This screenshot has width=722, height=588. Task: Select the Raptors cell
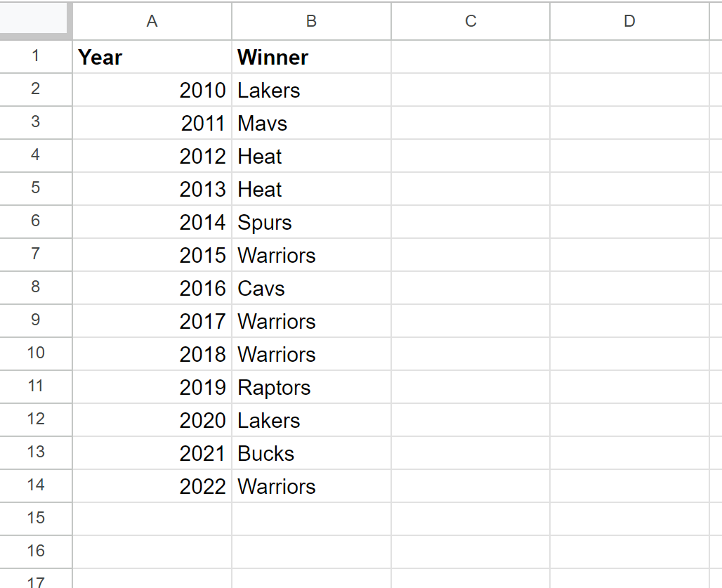pyautogui.click(x=311, y=387)
